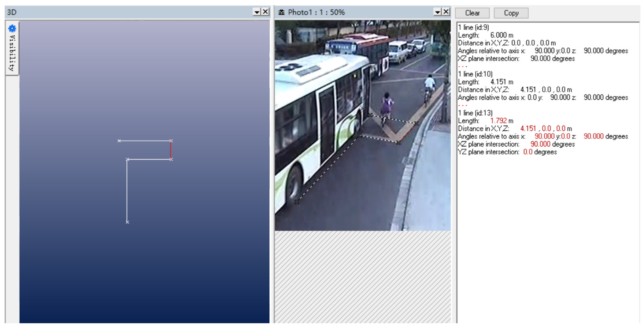Click the camera icon beside Photo1 title

coord(281,12)
